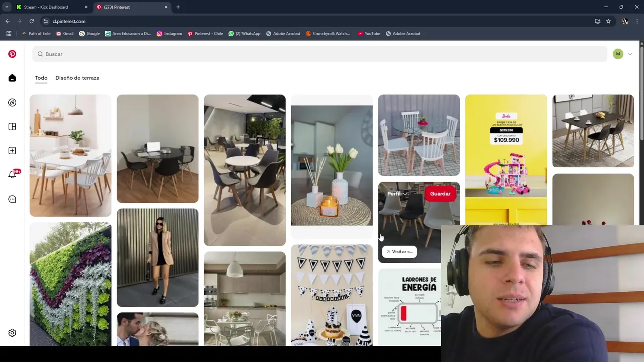
Task: Click the Create plus icon
Action: 12,150
